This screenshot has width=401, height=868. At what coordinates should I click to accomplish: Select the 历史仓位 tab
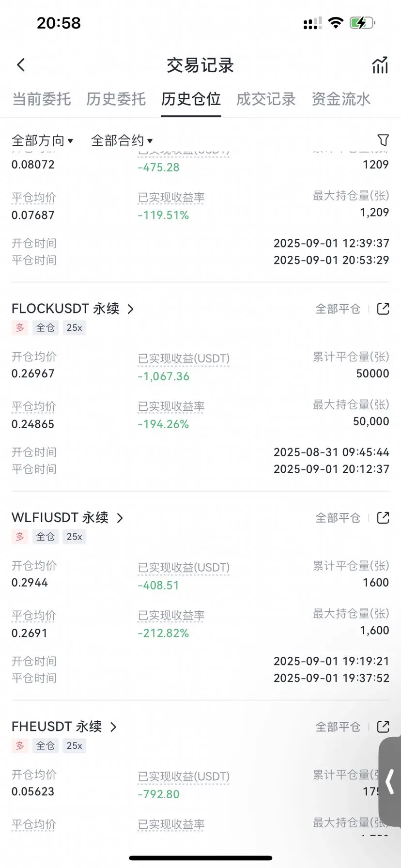point(191,99)
